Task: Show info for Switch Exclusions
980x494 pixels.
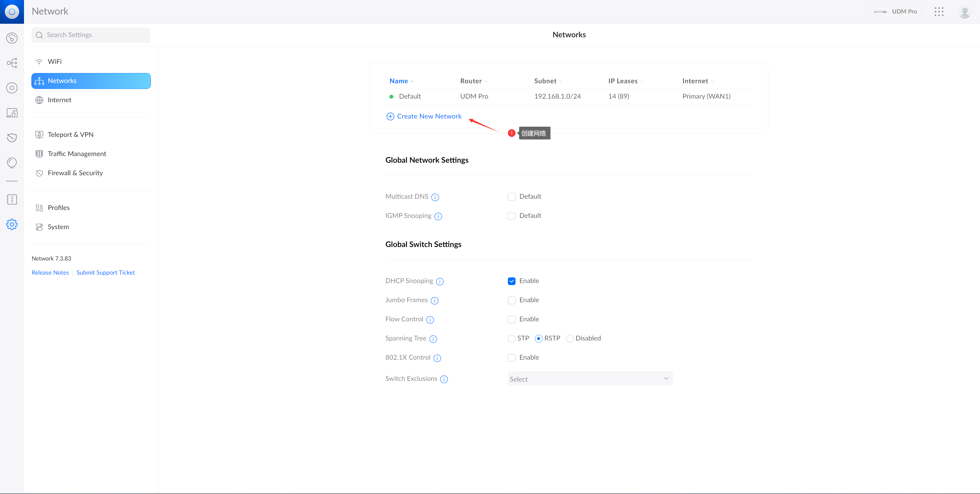Action: coord(444,379)
